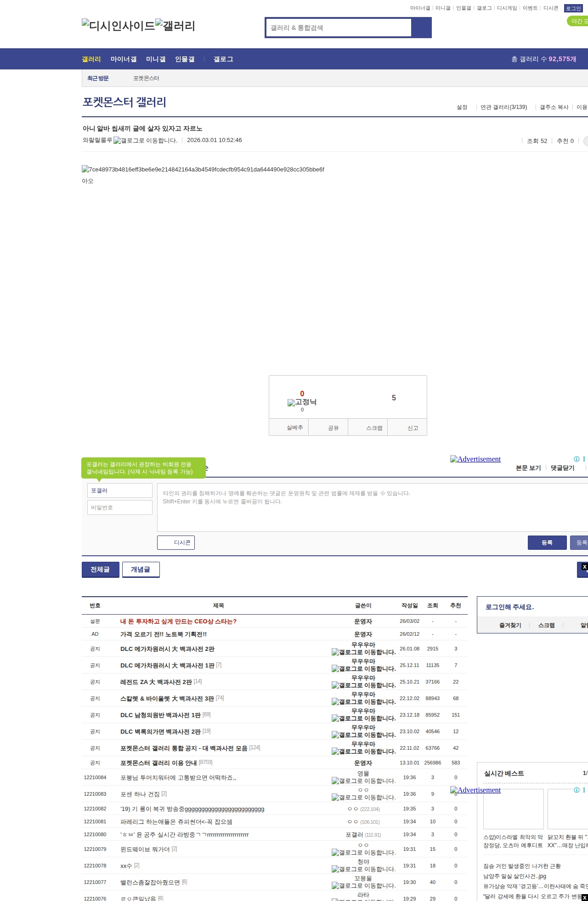The height and width of the screenshot is (901, 588).
Task: Open gallog icon in the 영물 author row
Action: 363,781
